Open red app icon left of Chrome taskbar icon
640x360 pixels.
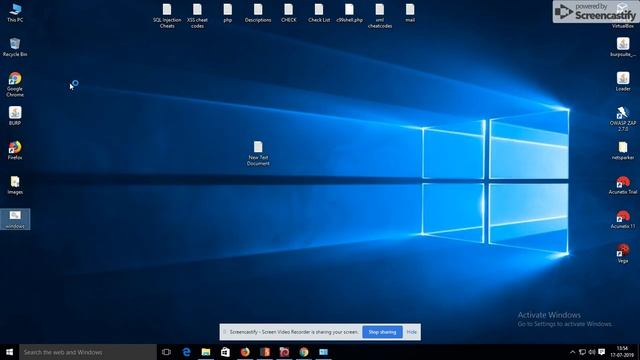click(284, 352)
